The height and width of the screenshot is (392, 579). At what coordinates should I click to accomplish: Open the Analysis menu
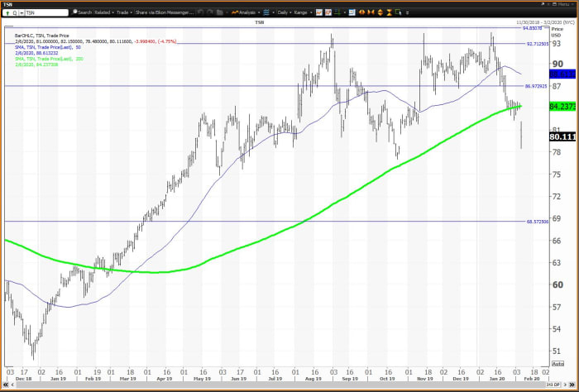click(x=246, y=12)
